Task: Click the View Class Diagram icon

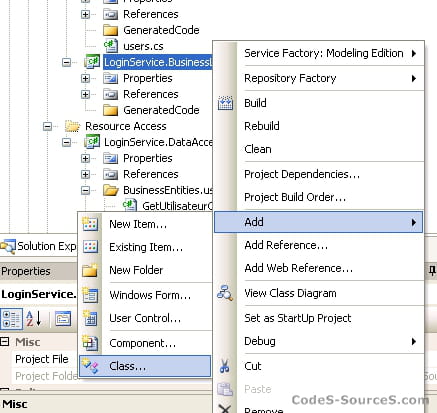Action: (x=225, y=293)
